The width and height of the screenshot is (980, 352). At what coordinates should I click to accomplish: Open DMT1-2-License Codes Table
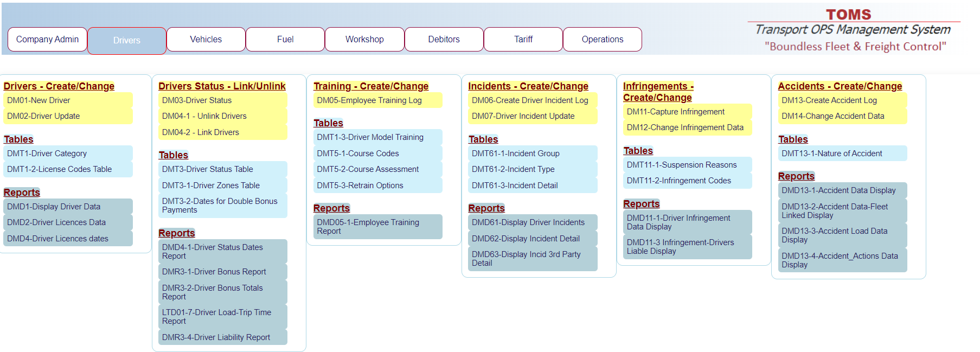click(59, 169)
